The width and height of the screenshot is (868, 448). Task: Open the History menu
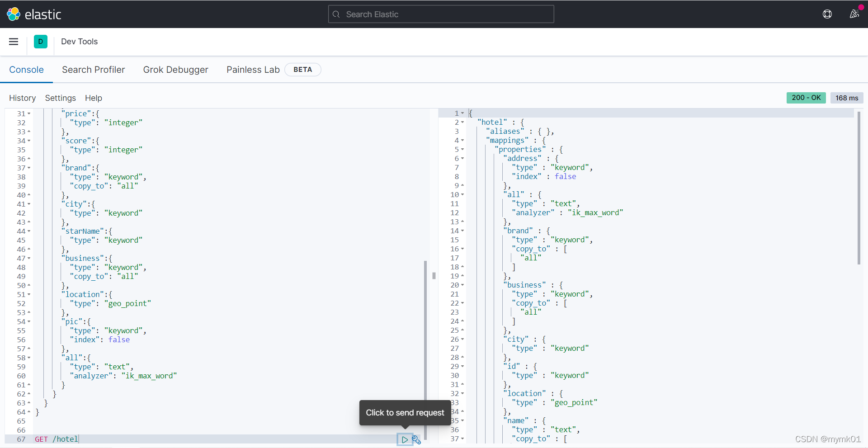pos(23,98)
